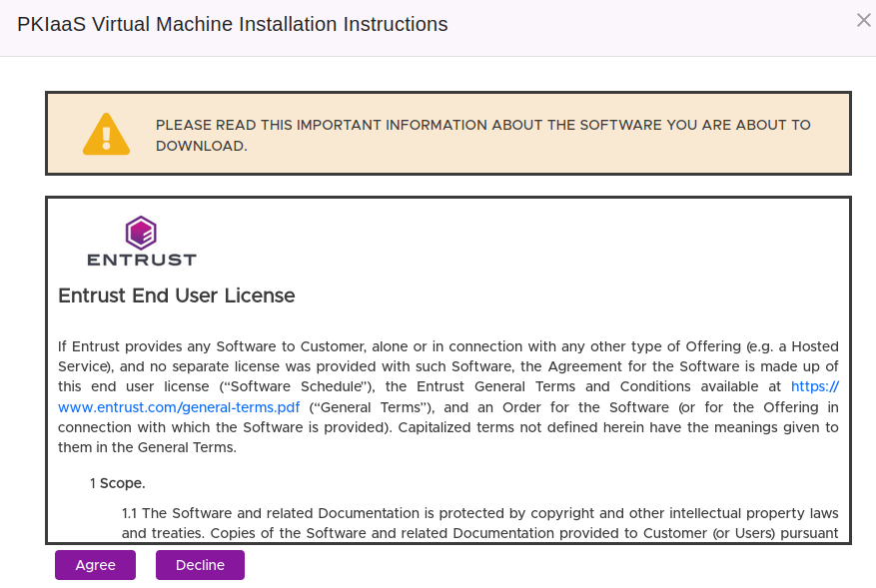Click the ENTRUST wordmark below the logo
The height and width of the screenshot is (588, 876).
141,261
